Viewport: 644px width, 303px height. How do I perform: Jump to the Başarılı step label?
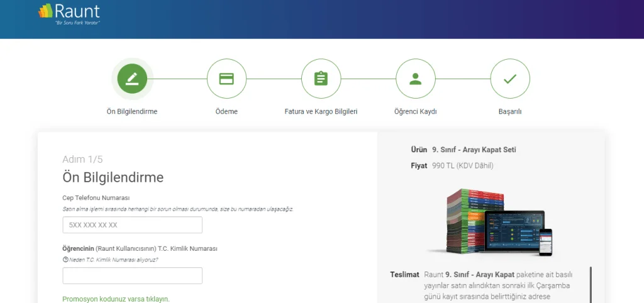[x=509, y=111]
